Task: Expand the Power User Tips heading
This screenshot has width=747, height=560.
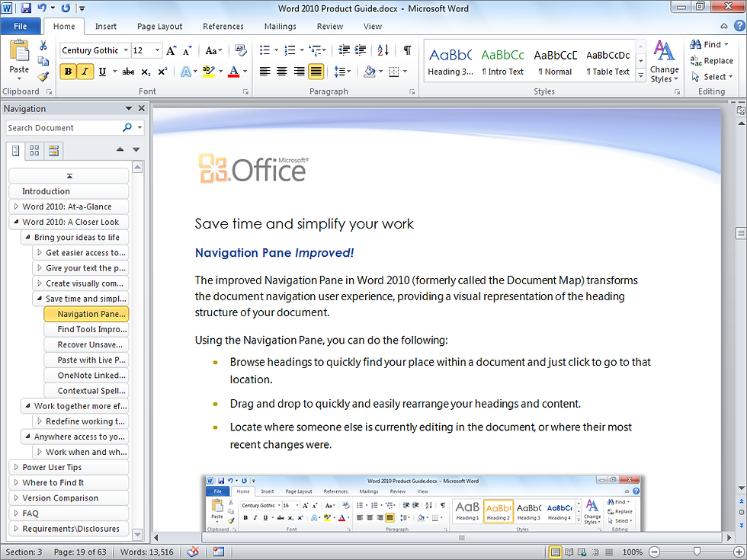Action: [16, 466]
